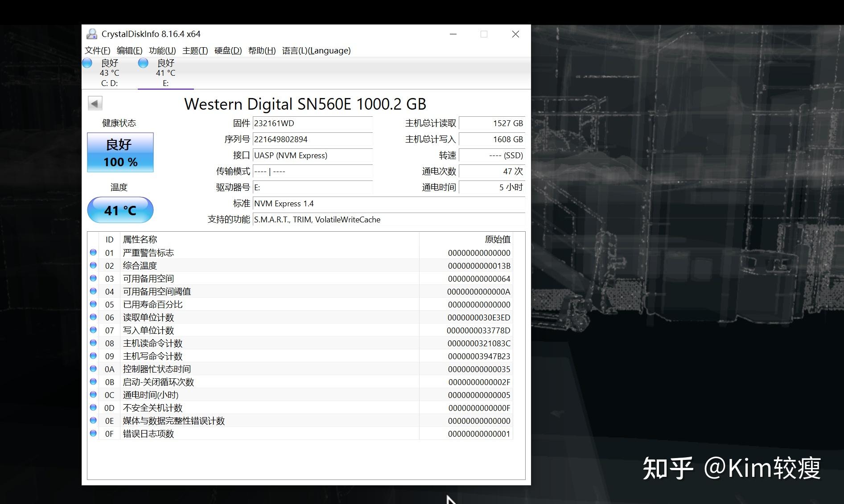Screen dimensions: 844x504
Task: Click the 属性名称 column header
Action: click(x=269, y=239)
